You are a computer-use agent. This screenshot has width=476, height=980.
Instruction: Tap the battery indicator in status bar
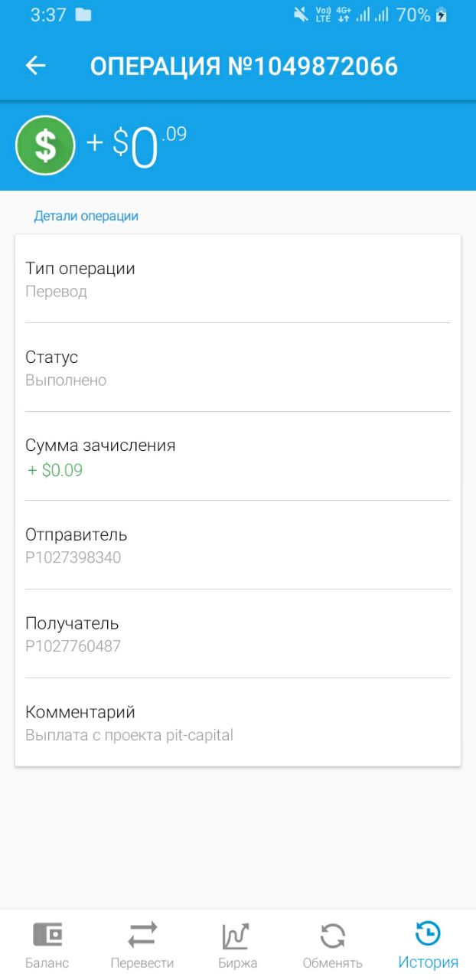pos(441,15)
